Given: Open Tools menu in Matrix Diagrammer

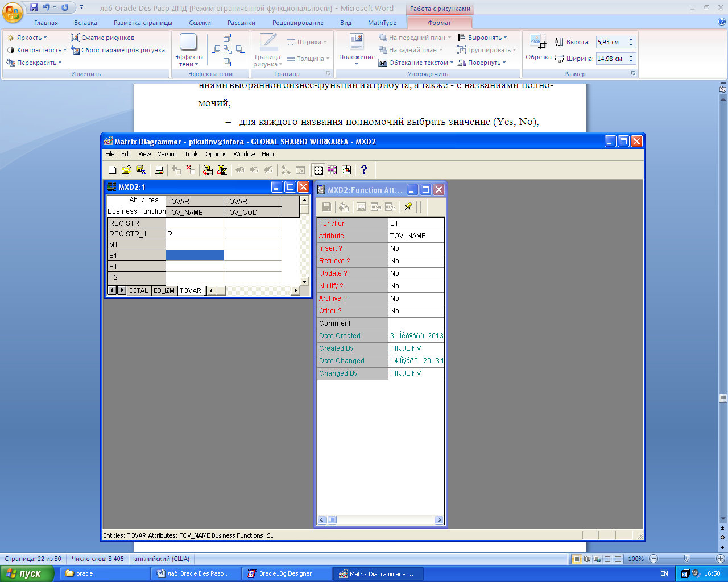Looking at the screenshot, I should click(x=192, y=154).
